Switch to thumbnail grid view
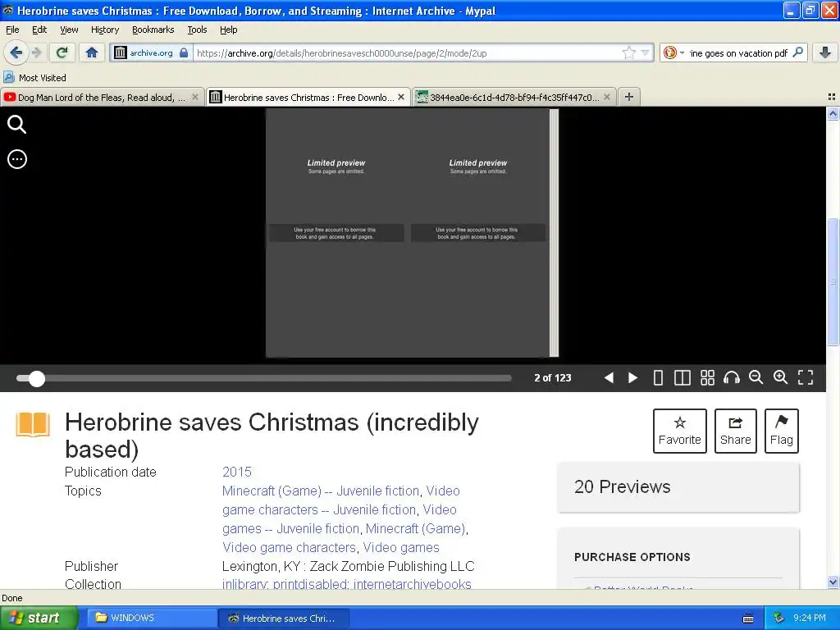840x630 pixels. pyautogui.click(x=707, y=377)
